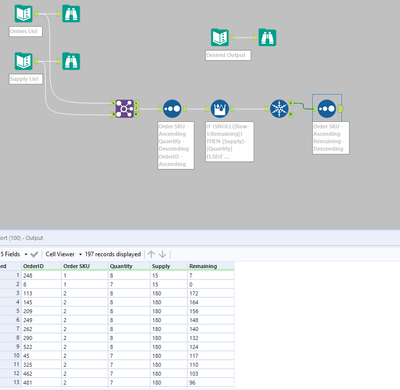Select the snowflake Filter tool
The height and width of the screenshot is (390, 400).
pyautogui.click(x=279, y=109)
